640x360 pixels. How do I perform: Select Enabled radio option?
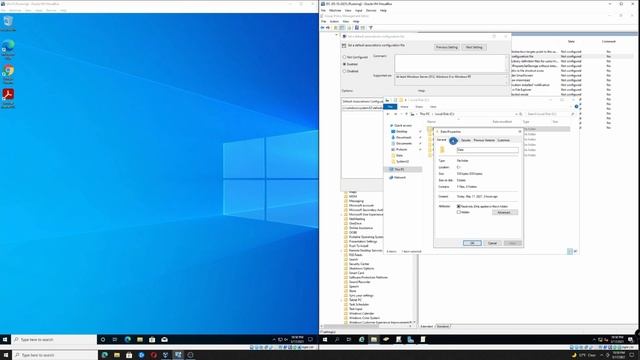[344, 64]
